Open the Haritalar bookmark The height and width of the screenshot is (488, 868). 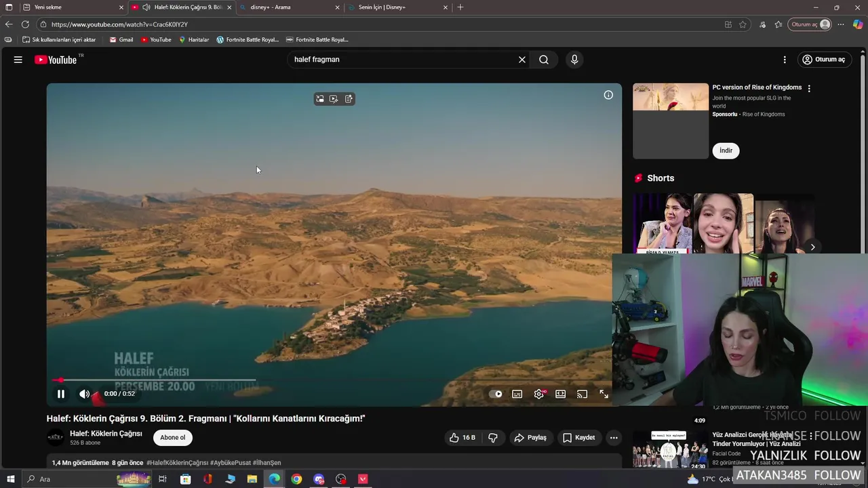(194, 40)
